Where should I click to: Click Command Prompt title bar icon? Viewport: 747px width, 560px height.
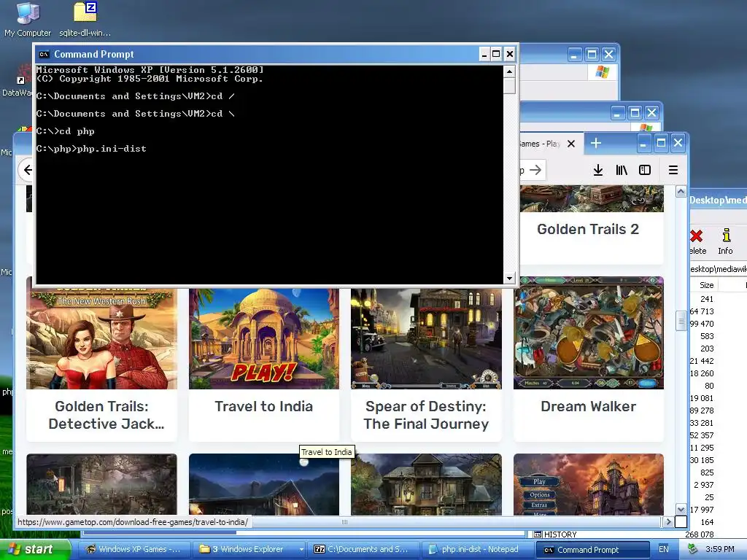[x=44, y=54]
